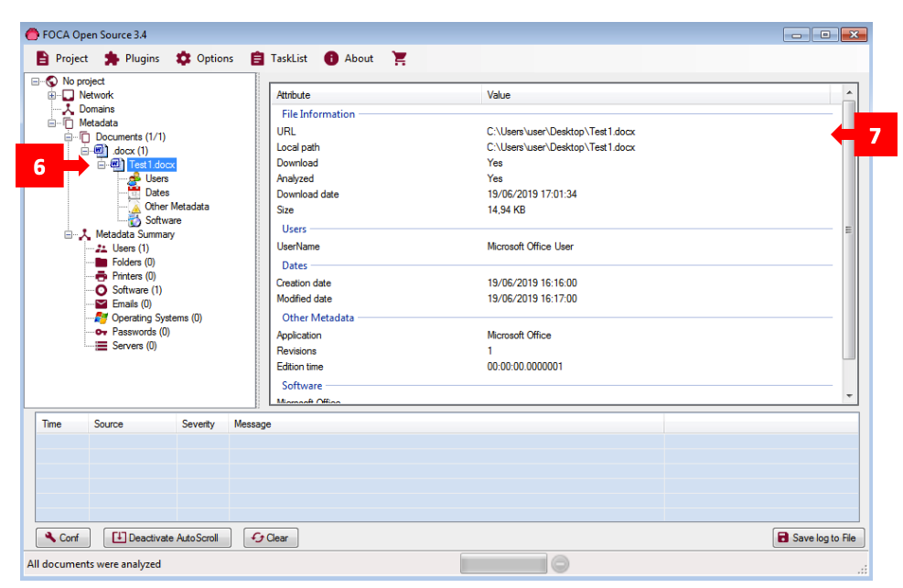903x588 pixels.
Task: Click the Documents (1/1) icon
Action: [x=85, y=137]
